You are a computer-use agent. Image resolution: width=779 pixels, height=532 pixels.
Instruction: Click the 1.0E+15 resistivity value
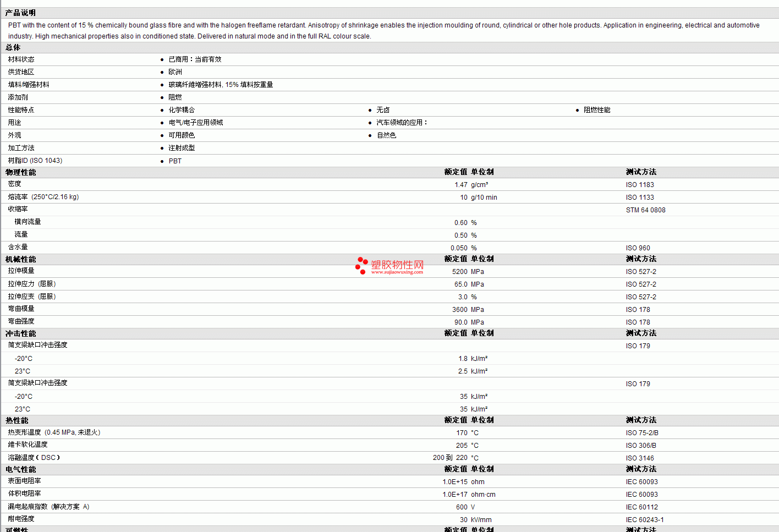coord(455,482)
